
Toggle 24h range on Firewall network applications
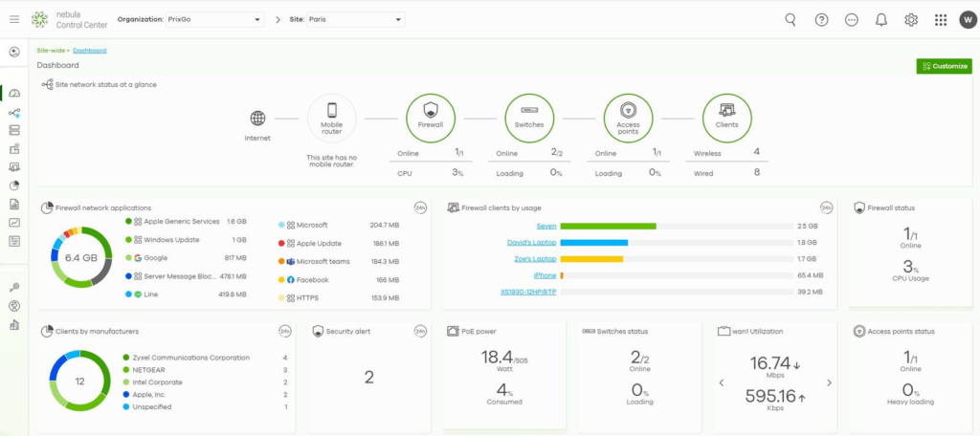(x=420, y=208)
